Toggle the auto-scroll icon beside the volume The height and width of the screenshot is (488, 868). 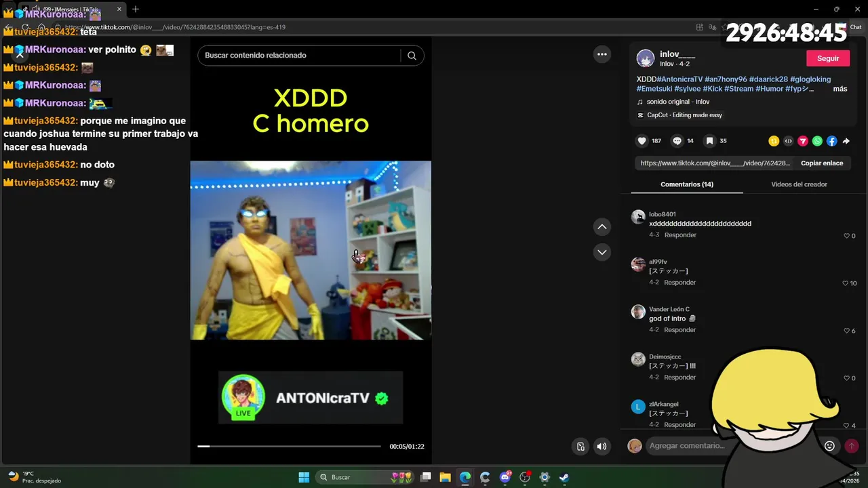[580, 446]
